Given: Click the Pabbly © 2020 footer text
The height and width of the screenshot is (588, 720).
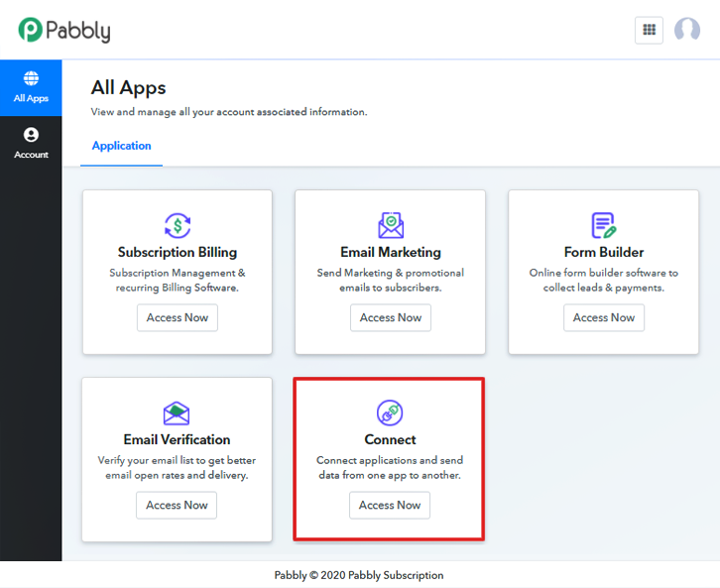Looking at the screenshot, I should (x=359, y=575).
